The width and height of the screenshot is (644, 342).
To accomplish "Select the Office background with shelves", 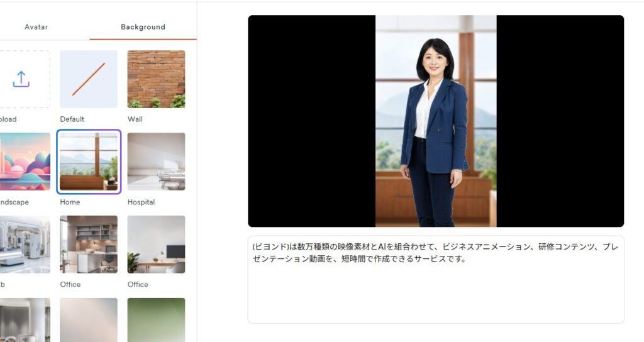I will point(88,245).
